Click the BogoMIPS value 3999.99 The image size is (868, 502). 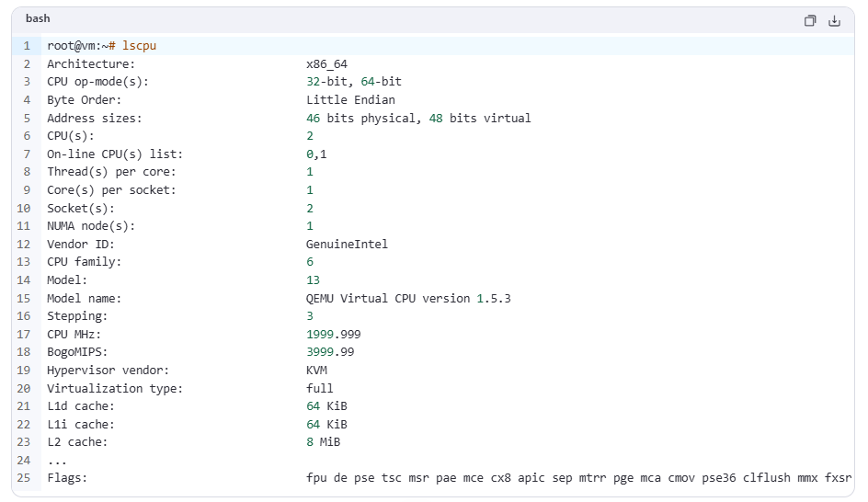coord(330,352)
